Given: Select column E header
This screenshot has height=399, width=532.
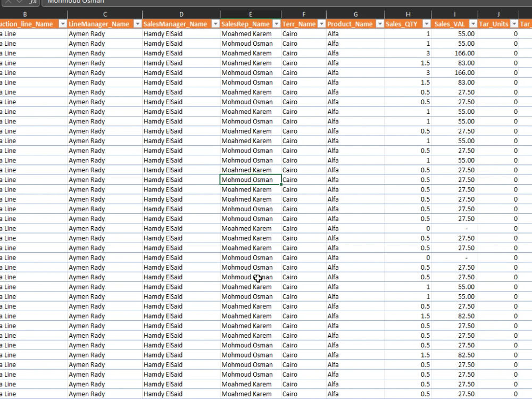Looking at the screenshot, I should tap(251, 14).
